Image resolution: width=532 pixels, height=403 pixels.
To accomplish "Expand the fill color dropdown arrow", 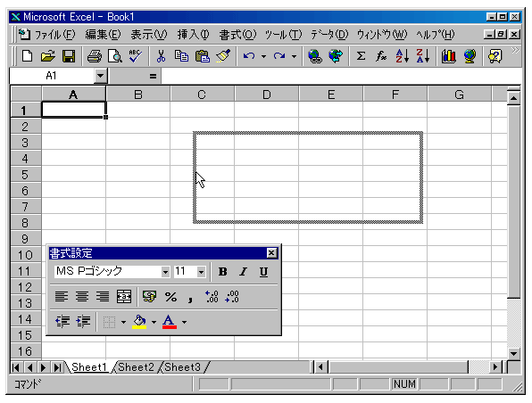I will [x=154, y=322].
